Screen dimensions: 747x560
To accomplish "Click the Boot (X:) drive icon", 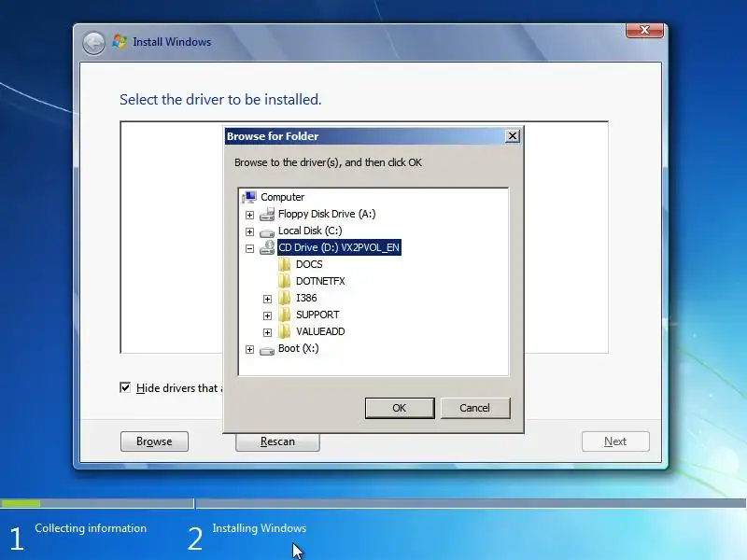I will [267, 351].
